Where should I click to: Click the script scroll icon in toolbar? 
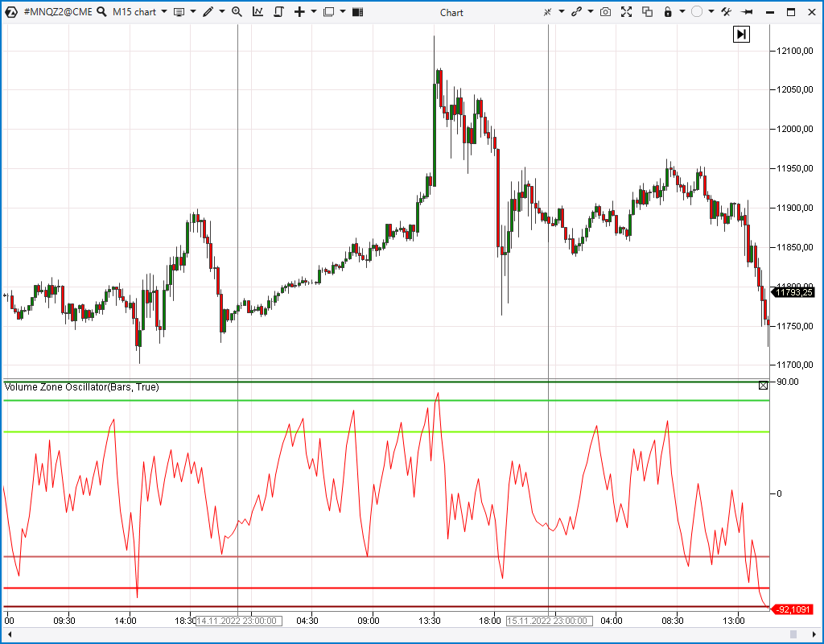pyautogui.click(x=278, y=12)
